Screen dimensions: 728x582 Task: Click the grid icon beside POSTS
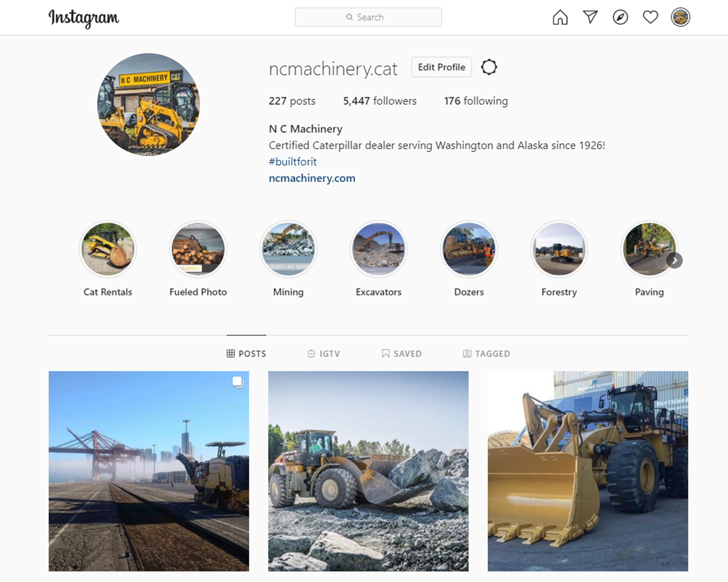click(x=230, y=354)
